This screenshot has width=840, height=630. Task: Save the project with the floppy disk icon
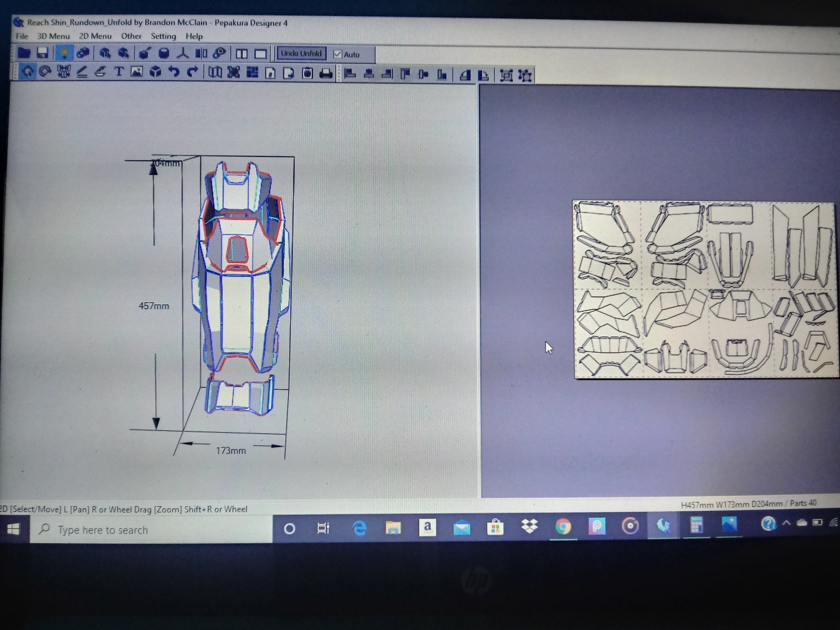pyautogui.click(x=42, y=53)
